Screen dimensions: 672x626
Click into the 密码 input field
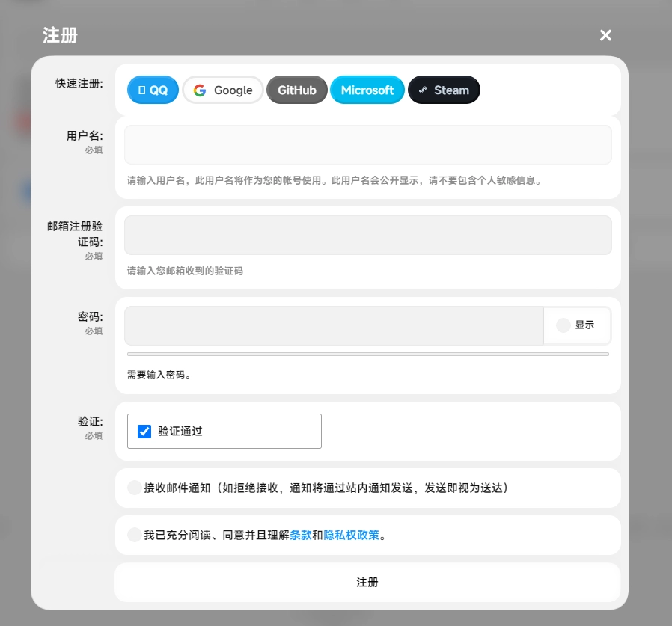point(334,325)
